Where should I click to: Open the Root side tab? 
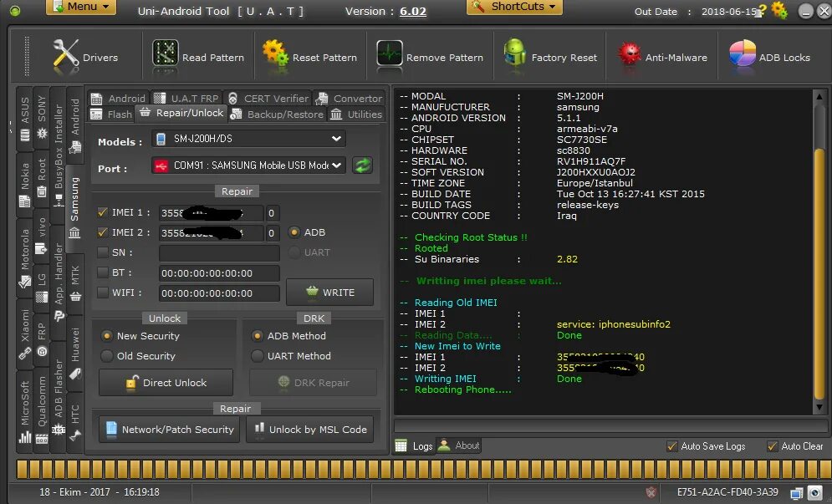click(41, 179)
